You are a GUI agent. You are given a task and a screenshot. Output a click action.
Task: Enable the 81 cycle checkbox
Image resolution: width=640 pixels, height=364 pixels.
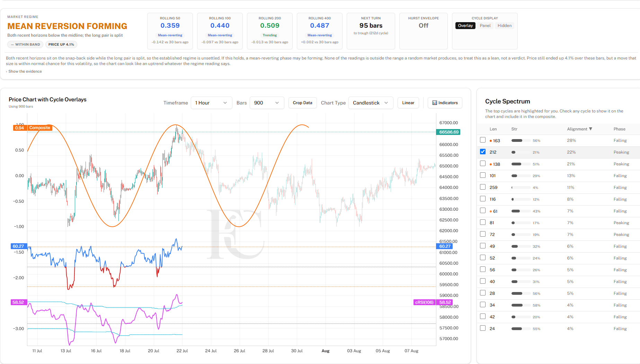483,222
